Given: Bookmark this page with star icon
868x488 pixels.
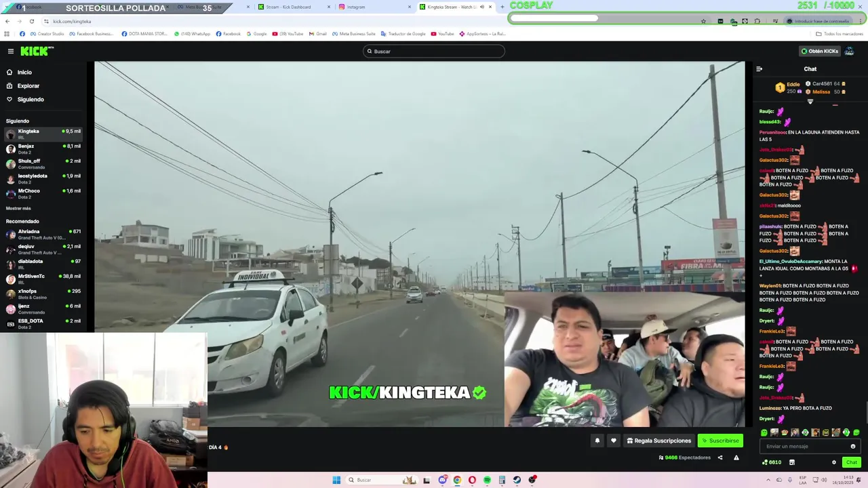Looking at the screenshot, I should pyautogui.click(x=703, y=21).
